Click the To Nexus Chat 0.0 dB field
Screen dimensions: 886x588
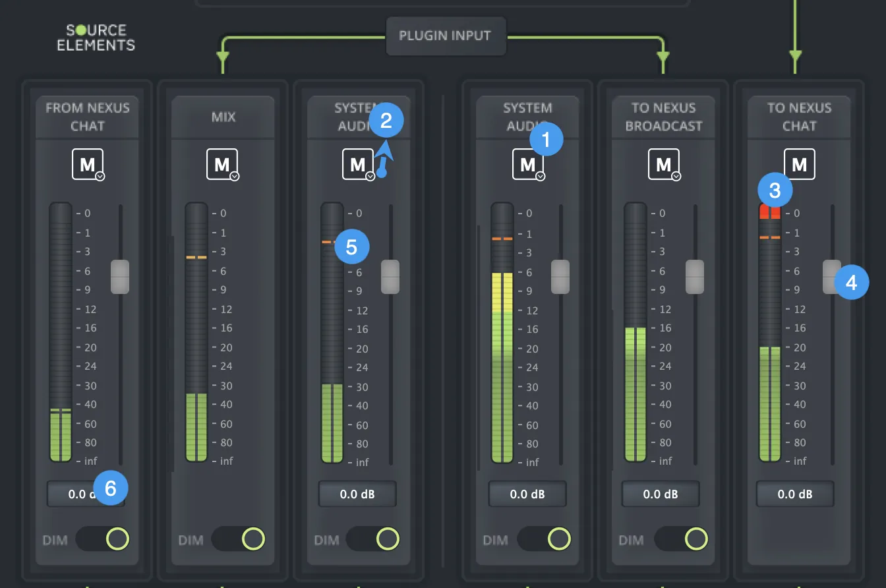795,494
